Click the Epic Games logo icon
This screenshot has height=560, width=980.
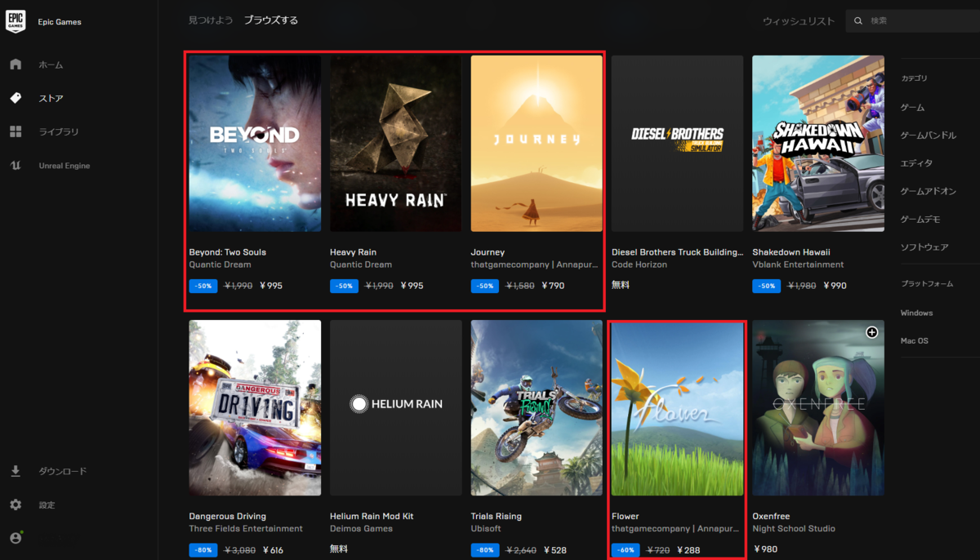16,21
